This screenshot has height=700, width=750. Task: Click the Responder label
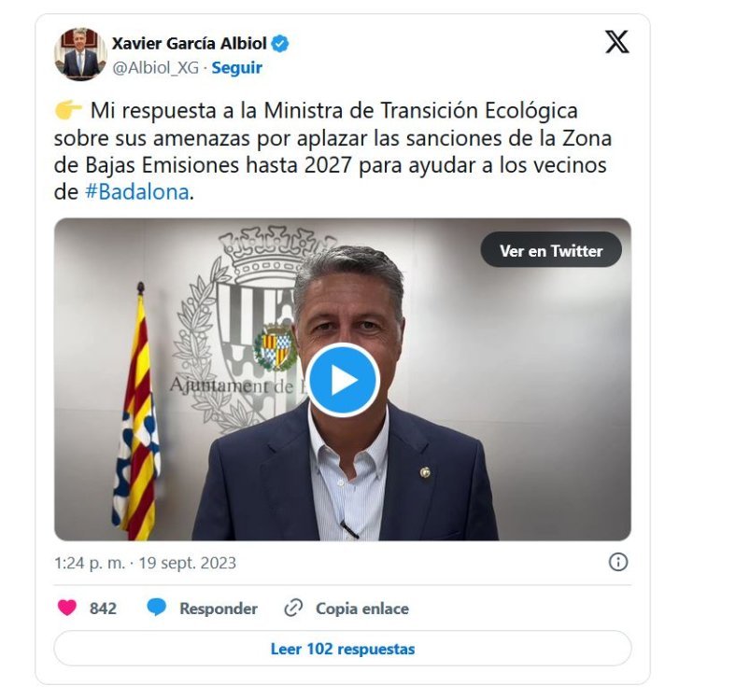[x=219, y=609]
